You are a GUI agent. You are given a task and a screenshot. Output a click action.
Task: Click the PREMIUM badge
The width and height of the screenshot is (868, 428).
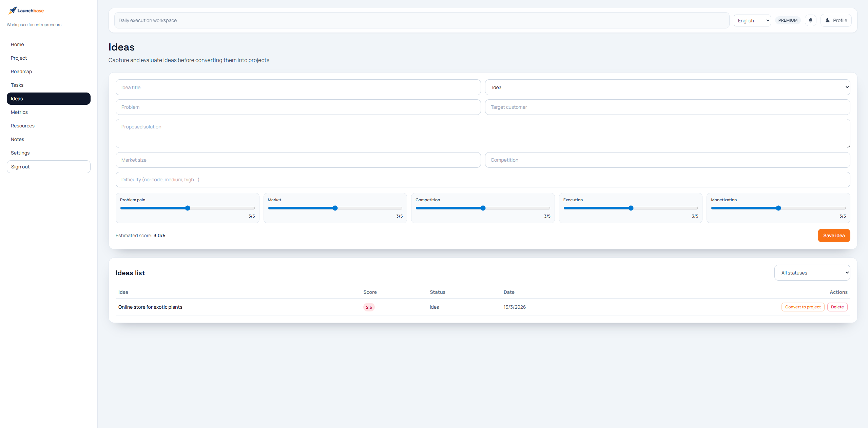[788, 20]
